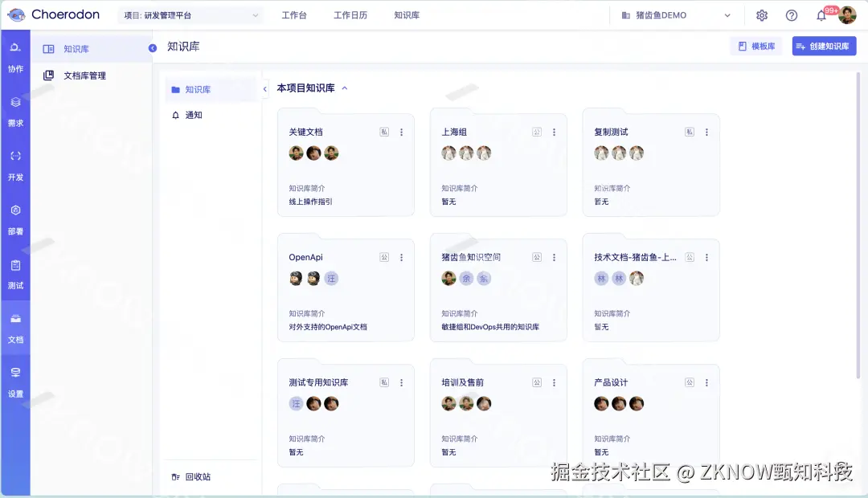Open the 测试 (Test) module icon

coord(15,271)
